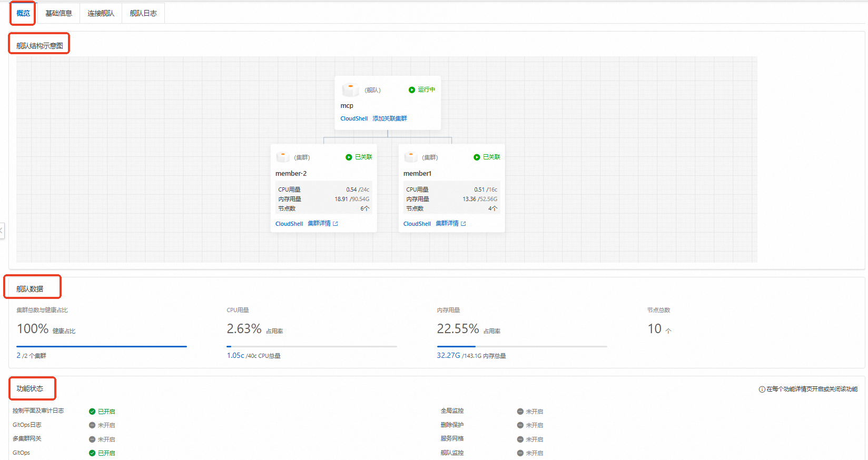The image size is (868, 460).
Task: Click the 22.55% memory 占用率 figure
Action: (468, 329)
